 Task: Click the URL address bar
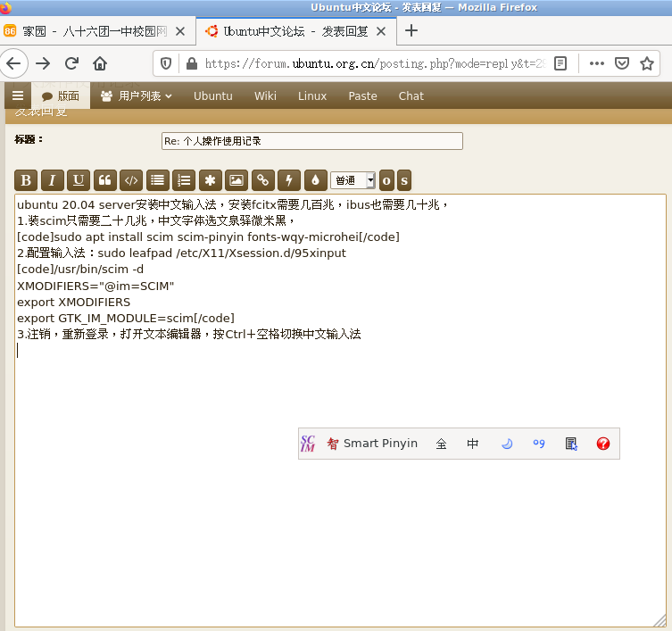pyautogui.click(x=375, y=64)
